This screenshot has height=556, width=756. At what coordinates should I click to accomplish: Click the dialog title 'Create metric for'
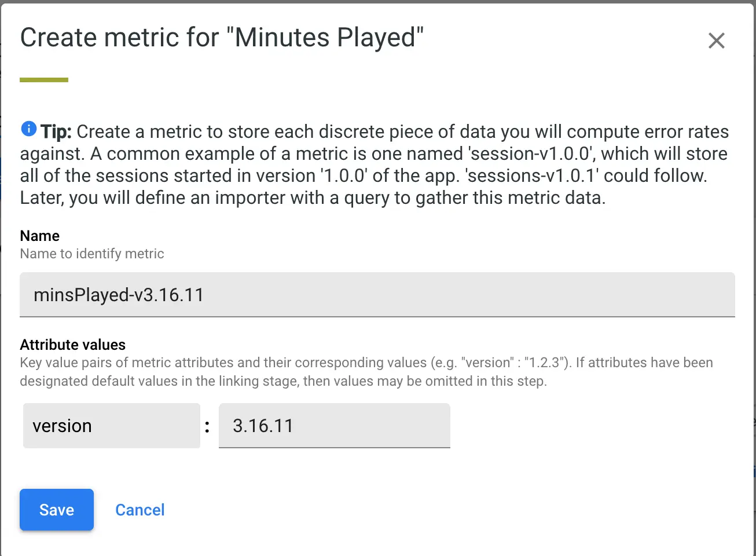119,38
